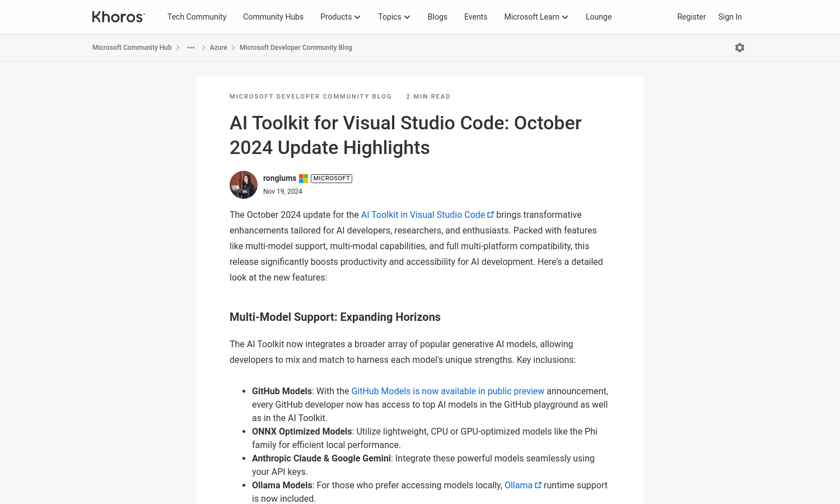Expand the Products dropdown menu
Screen dimensions: 840x504
[340, 17]
